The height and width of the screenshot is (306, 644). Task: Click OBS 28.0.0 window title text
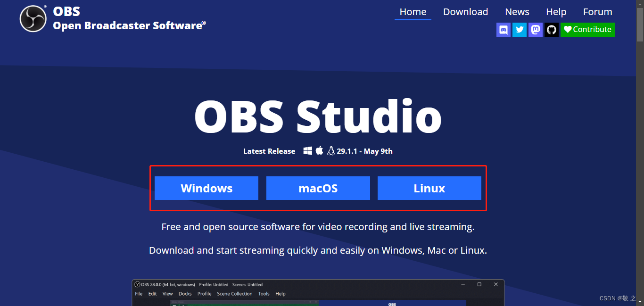(x=202, y=285)
